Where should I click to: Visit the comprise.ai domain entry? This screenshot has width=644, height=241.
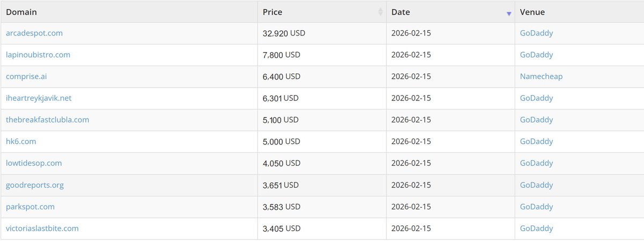tap(26, 77)
